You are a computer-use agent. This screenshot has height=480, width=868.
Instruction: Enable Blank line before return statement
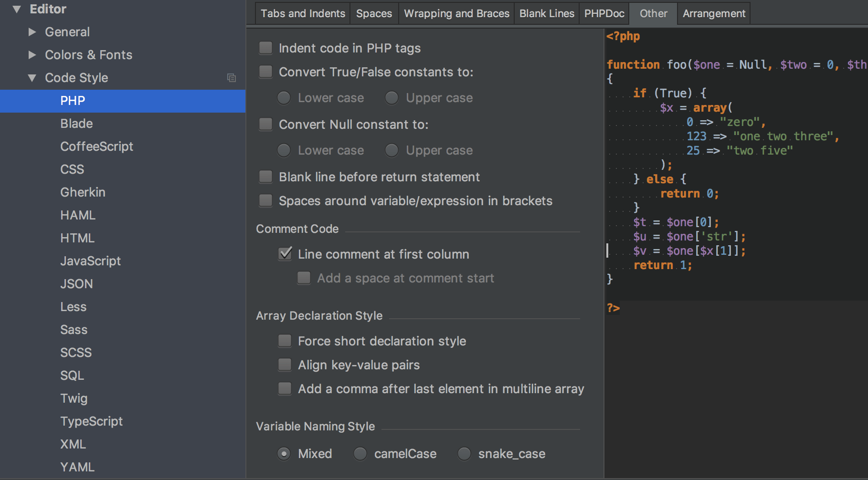[265, 177]
